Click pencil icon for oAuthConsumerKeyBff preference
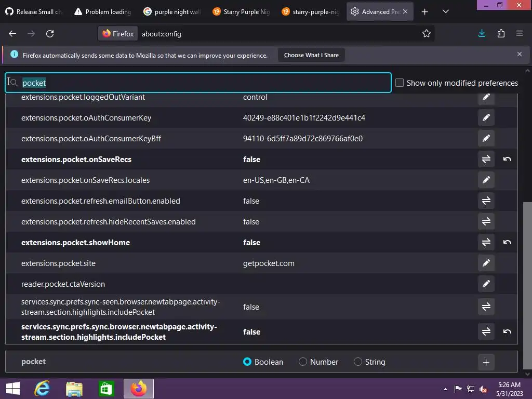 [x=486, y=138]
